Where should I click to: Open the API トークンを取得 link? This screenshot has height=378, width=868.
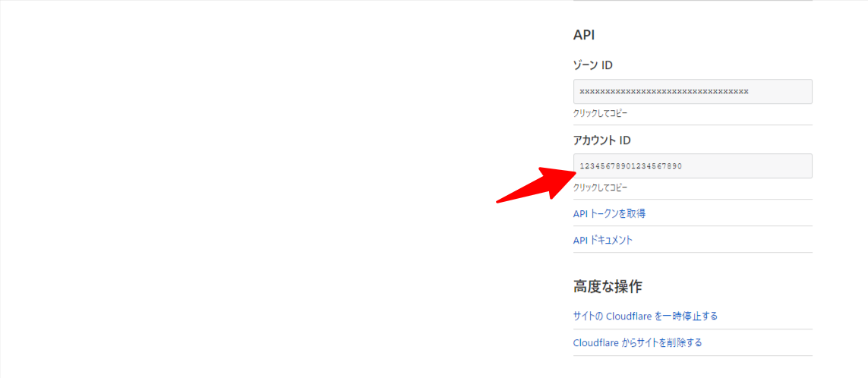coord(609,213)
